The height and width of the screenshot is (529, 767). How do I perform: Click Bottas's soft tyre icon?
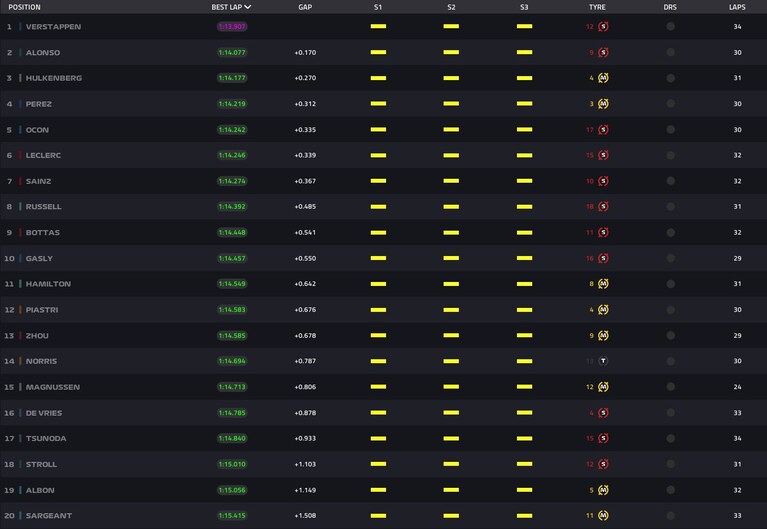(603, 232)
